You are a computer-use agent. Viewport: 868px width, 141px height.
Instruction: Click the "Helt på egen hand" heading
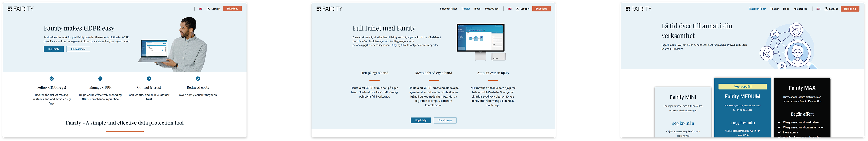pos(374,73)
